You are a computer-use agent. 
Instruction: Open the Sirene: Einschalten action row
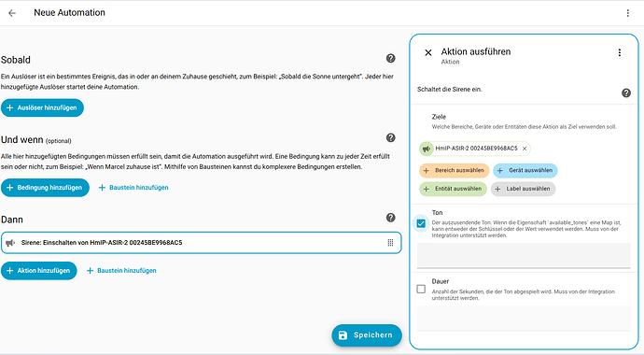click(x=201, y=242)
